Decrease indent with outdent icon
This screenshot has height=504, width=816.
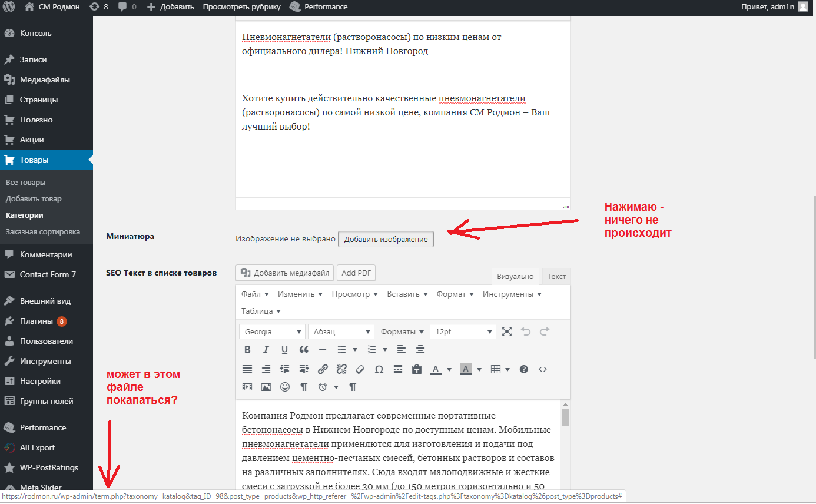pyautogui.click(x=285, y=369)
